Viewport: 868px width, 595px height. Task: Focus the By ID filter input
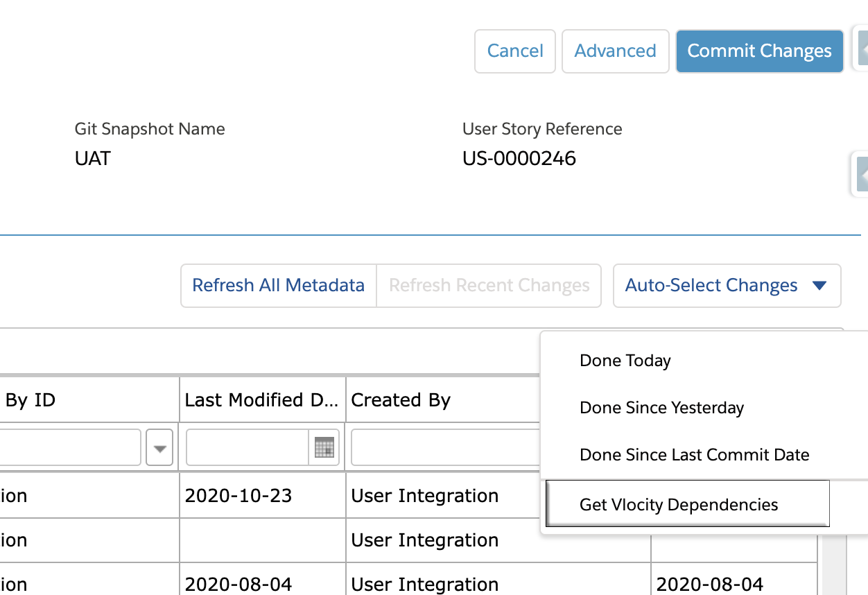[69, 448]
